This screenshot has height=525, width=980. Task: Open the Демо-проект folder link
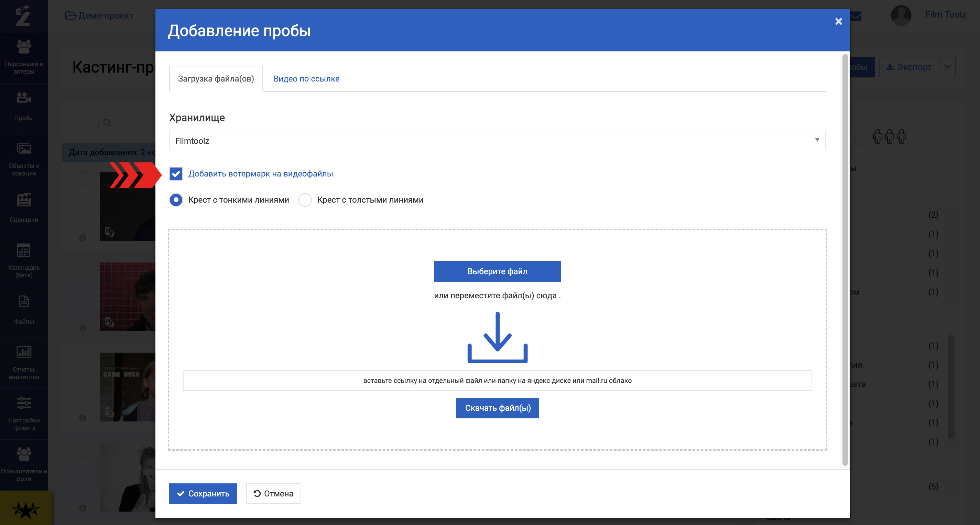click(x=99, y=15)
